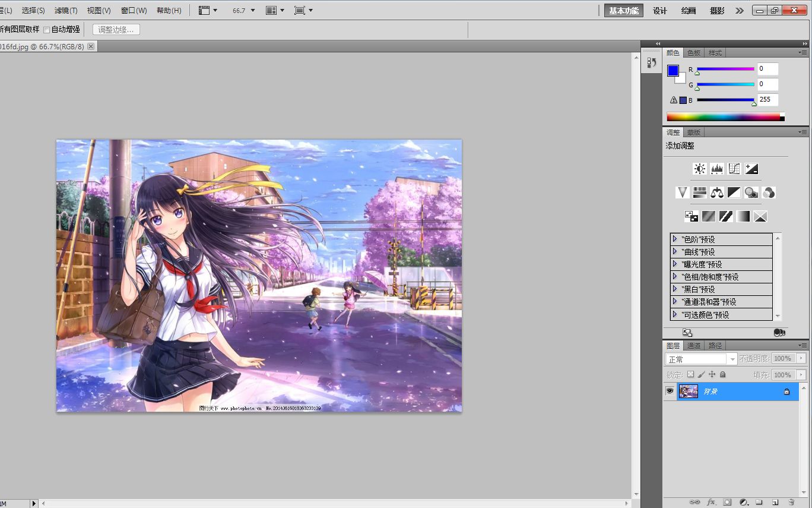Open the 滤镜 menu
Image resolution: width=812 pixels, height=508 pixels.
65,10
